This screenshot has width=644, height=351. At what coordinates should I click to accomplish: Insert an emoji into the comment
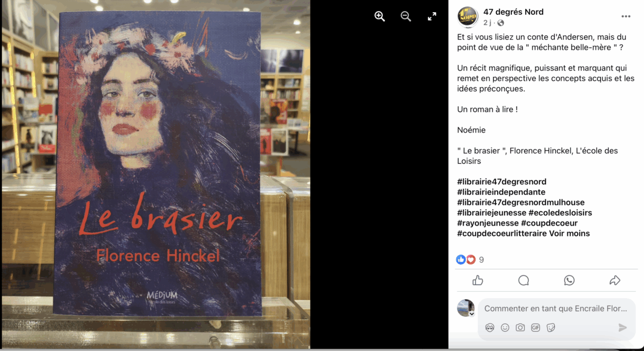[x=505, y=327]
